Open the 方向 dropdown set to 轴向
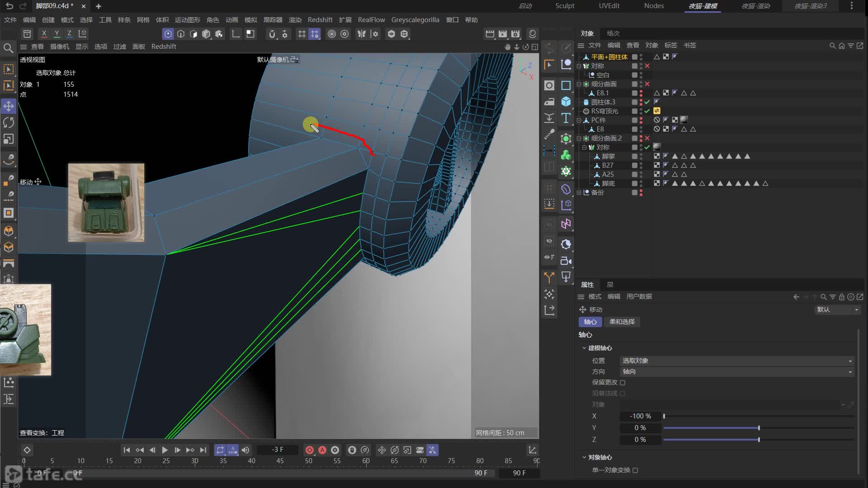 736,371
